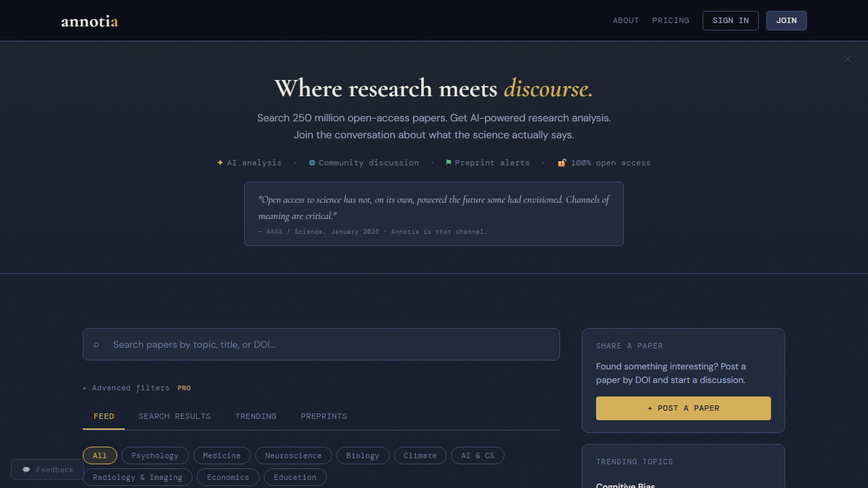Open the Pricing page

pos(670,20)
